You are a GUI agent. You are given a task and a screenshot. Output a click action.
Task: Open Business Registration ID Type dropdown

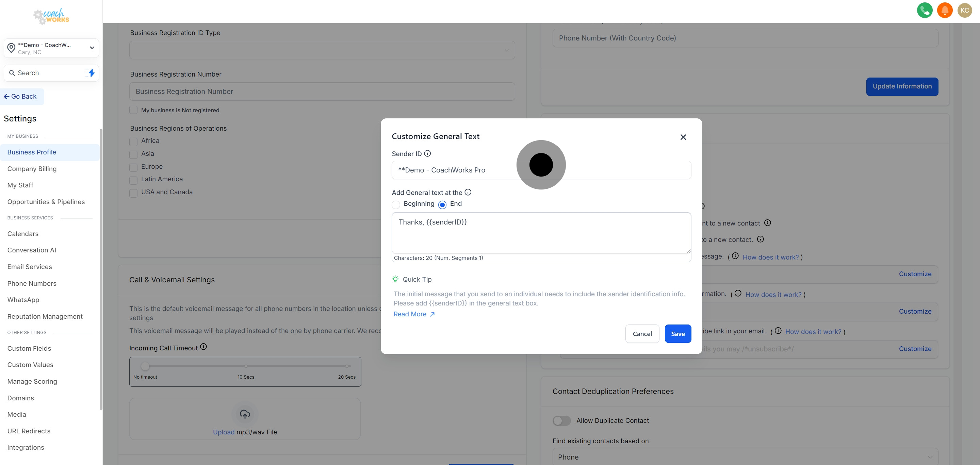point(322,50)
